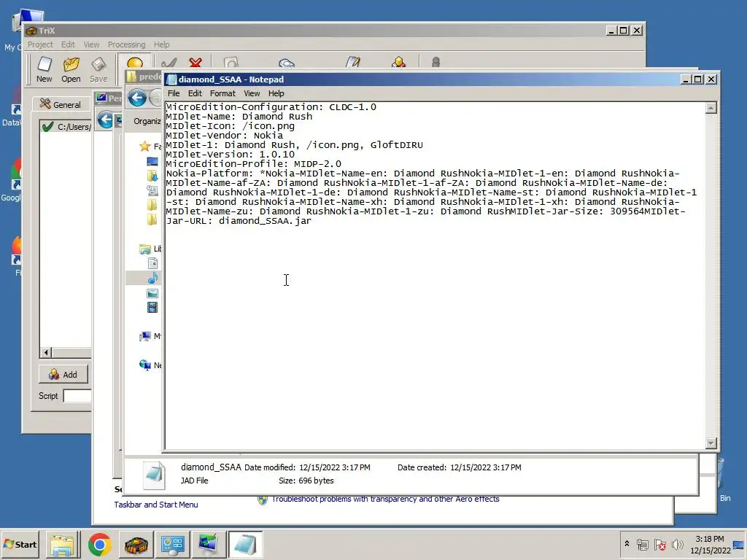Viewport: 747px width, 560px height.
Task: Click the Downloads folder icon under Favorites
Action: click(x=152, y=176)
